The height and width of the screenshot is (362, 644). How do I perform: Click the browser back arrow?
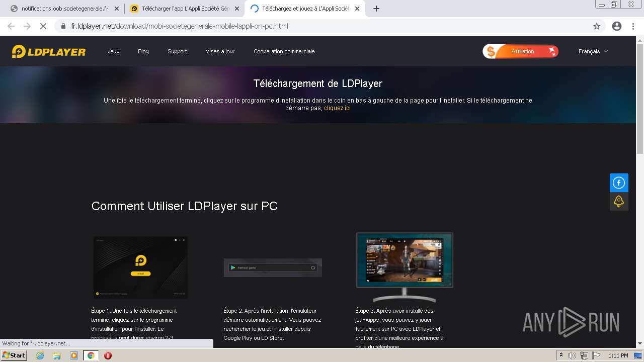pos(11,26)
